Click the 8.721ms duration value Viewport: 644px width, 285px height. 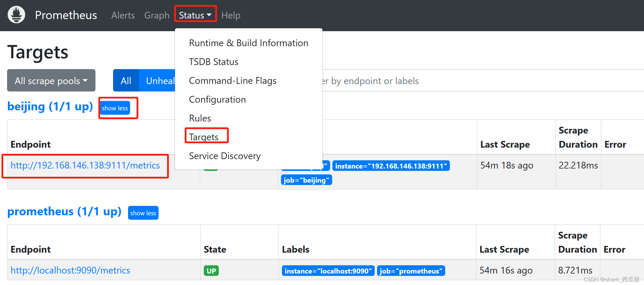[575, 270]
